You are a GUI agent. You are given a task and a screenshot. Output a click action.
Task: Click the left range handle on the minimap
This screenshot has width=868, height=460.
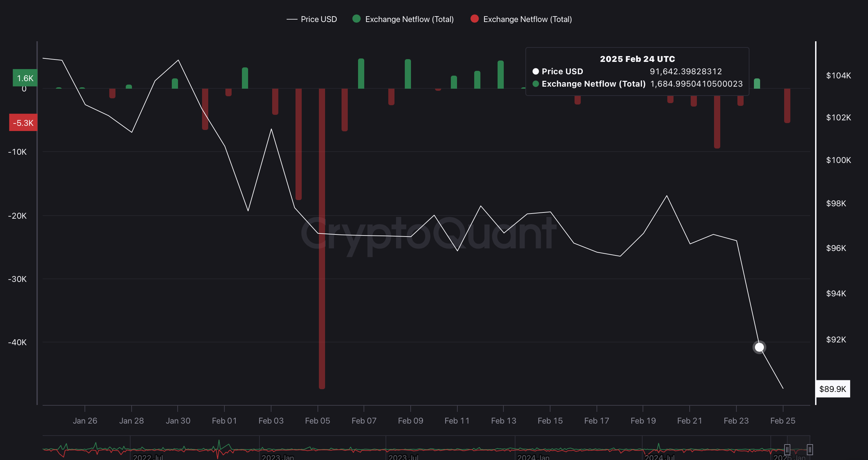pos(787,449)
